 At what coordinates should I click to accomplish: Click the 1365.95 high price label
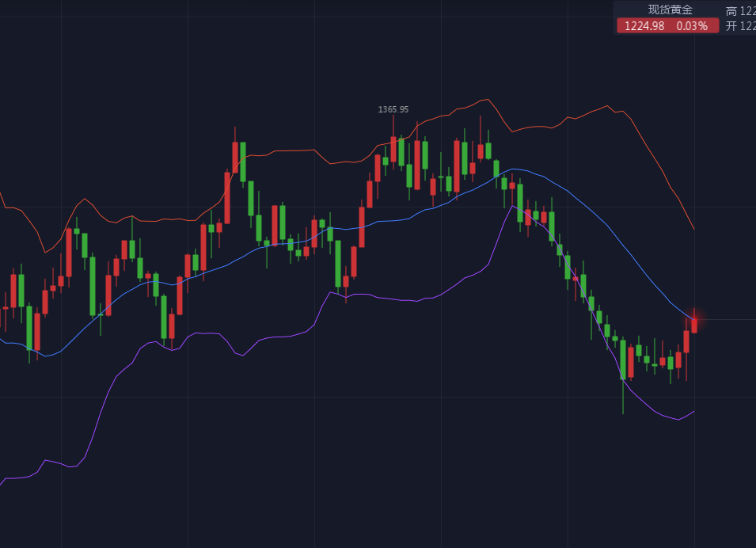point(393,109)
